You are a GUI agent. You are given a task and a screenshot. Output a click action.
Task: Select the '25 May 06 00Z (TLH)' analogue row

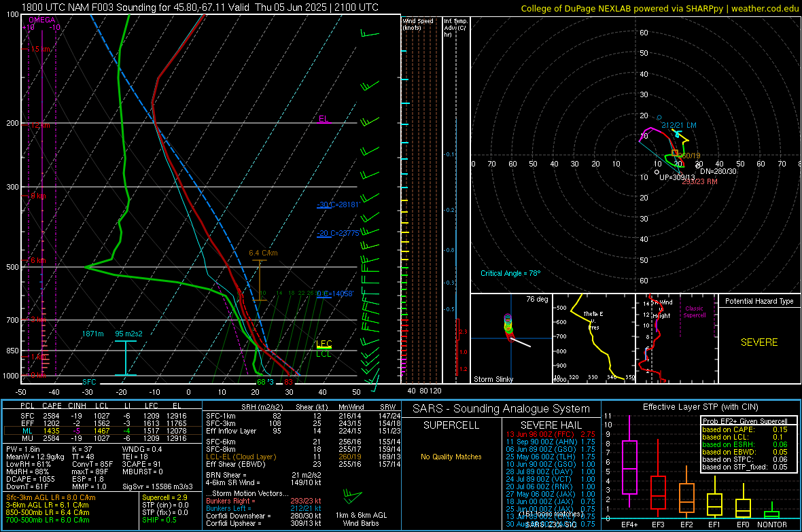[551, 457]
